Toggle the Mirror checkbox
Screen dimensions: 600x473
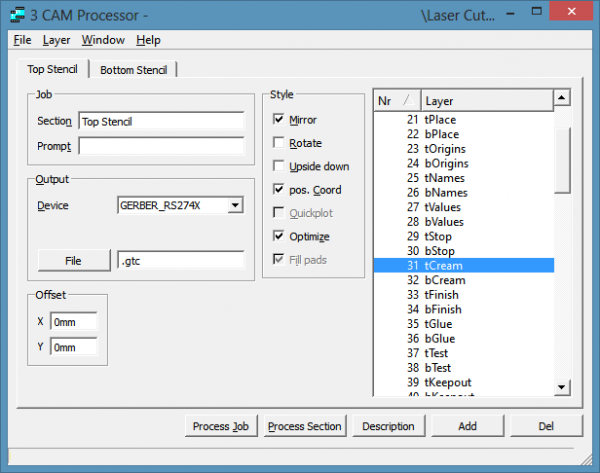(279, 120)
